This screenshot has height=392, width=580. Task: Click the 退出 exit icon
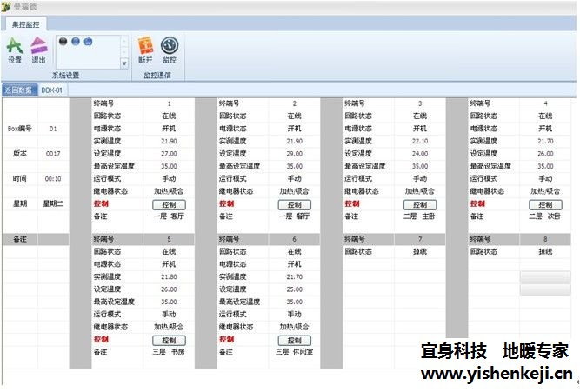(x=38, y=50)
